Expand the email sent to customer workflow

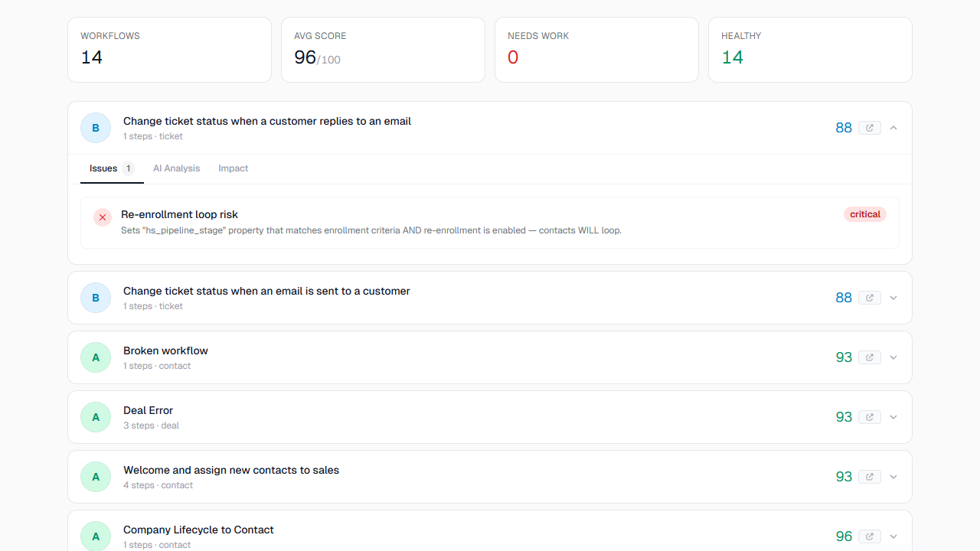[x=893, y=298]
